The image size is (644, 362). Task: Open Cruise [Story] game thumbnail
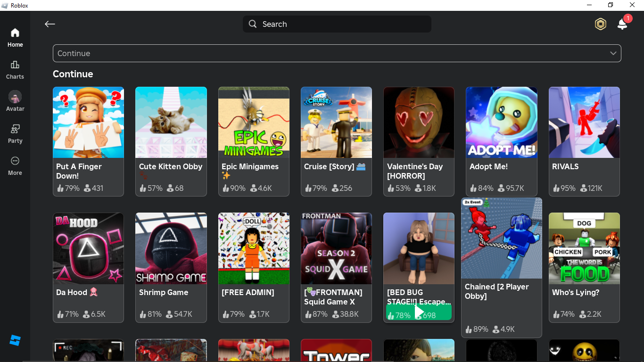click(336, 123)
